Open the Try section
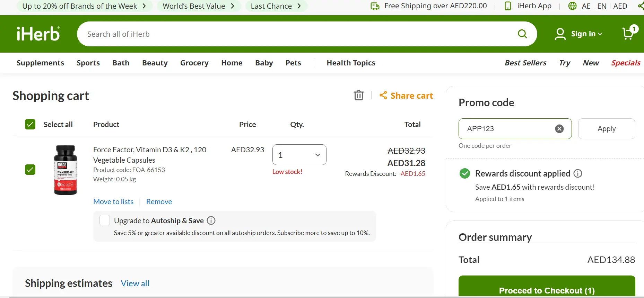The height and width of the screenshot is (298, 644). click(565, 63)
